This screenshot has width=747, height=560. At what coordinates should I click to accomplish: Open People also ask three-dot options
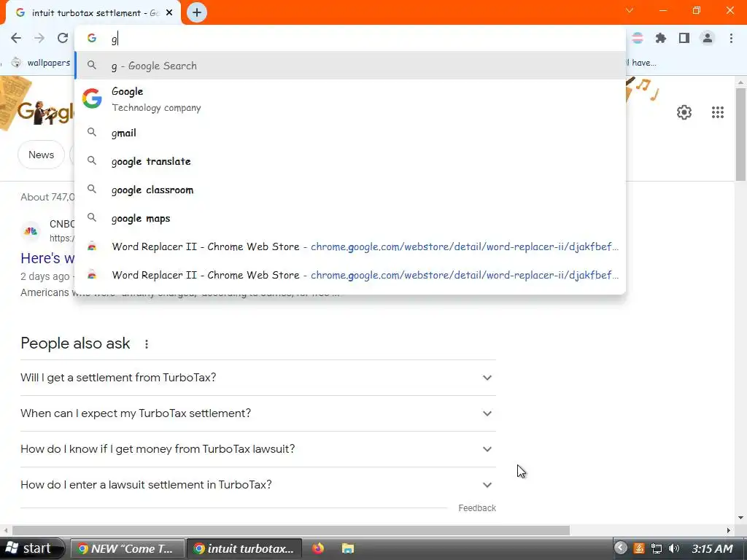pyautogui.click(x=146, y=344)
